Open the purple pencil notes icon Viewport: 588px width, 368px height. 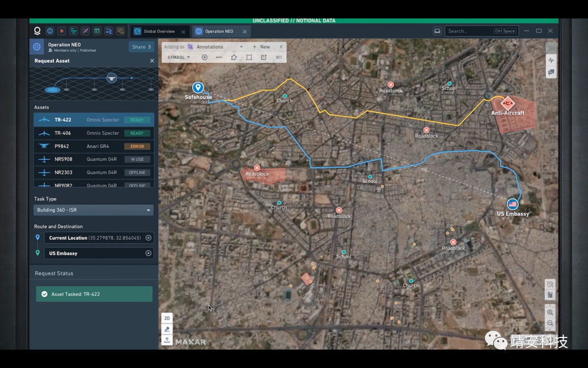[x=85, y=31]
